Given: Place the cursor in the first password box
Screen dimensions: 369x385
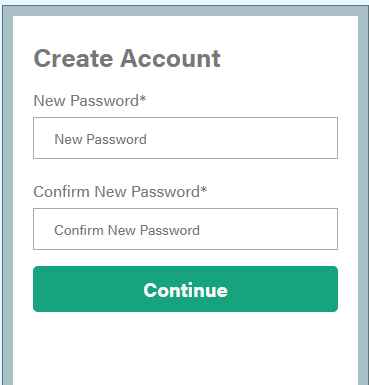Looking at the screenshot, I should pyautogui.click(x=185, y=138).
